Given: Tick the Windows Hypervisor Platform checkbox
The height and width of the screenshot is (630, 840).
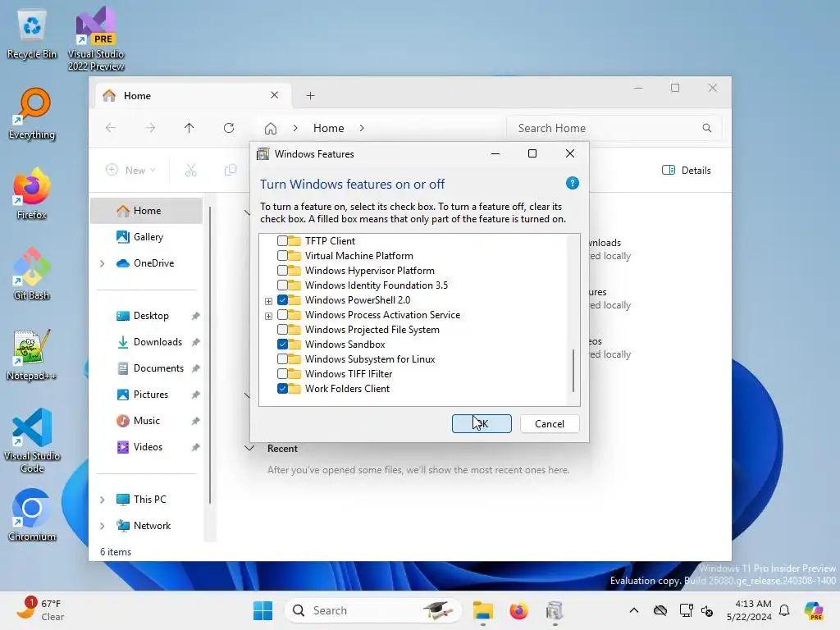Looking at the screenshot, I should point(282,271).
